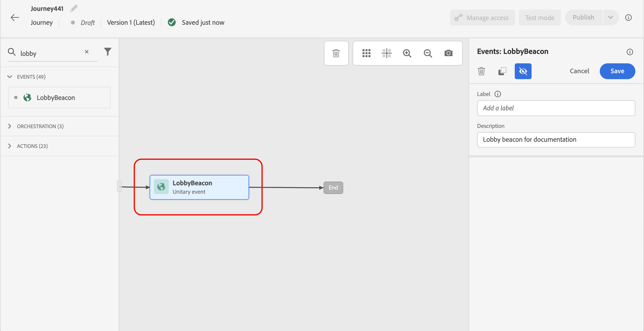This screenshot has width=644, height=331.
Task: Click Cancel in the events panel
Action: pyautogui.click(x=579, y=71)
